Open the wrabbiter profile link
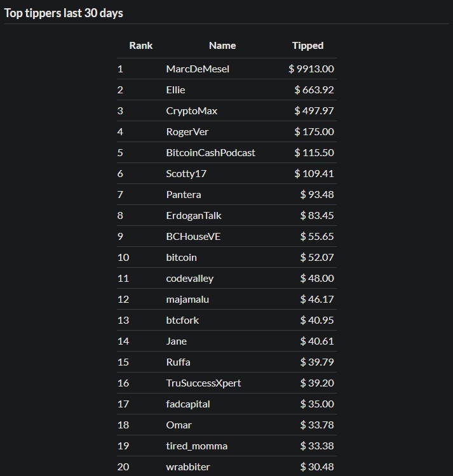 tap(188, 467)
